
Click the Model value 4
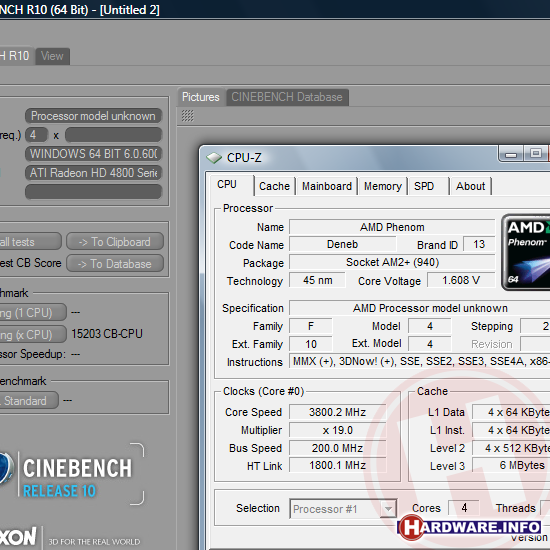click(x=430, y=326)
